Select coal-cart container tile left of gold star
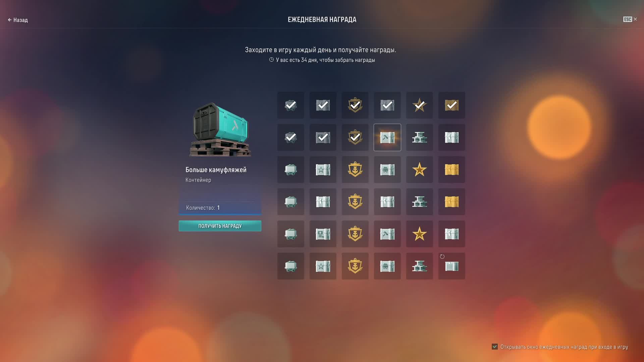This screenshot has width=644, height=362. tap(387, 170)
